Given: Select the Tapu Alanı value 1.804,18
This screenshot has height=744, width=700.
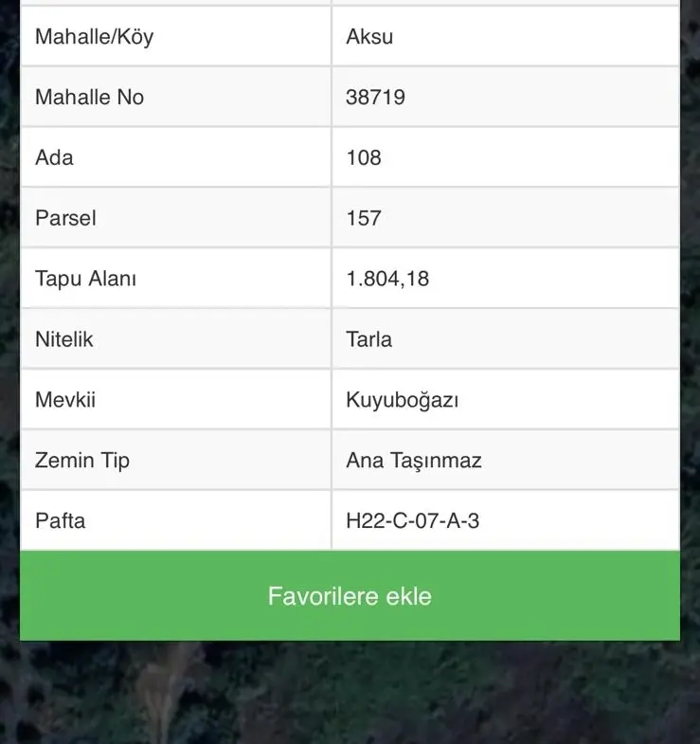Looking at the screenshot, I should (387, 279).
